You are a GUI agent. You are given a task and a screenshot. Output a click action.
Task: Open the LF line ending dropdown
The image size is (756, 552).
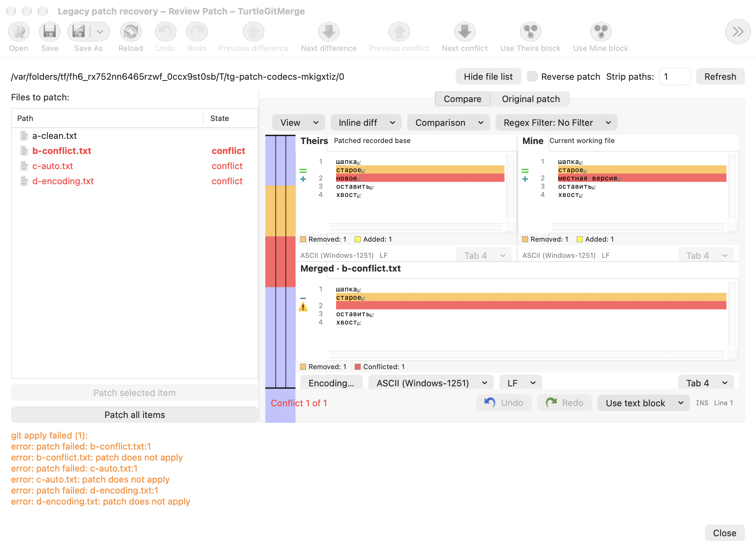click(521, 383)
